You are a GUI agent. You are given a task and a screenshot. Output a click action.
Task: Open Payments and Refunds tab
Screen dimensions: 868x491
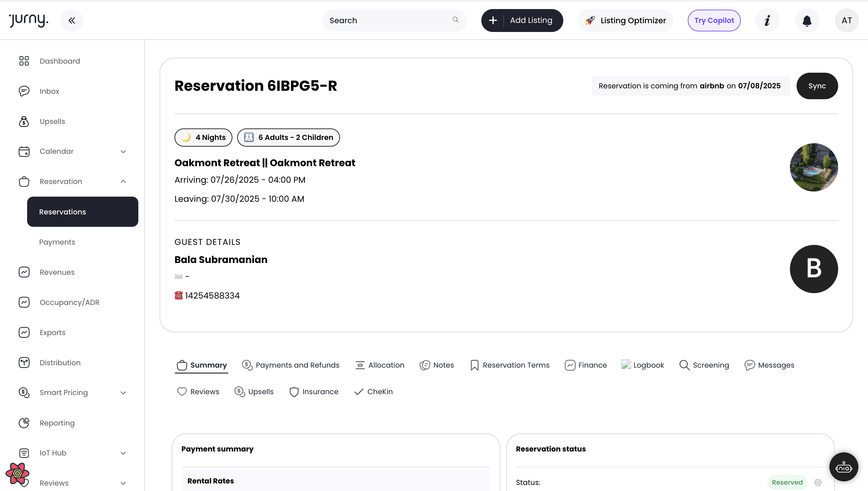pos(291,365)
